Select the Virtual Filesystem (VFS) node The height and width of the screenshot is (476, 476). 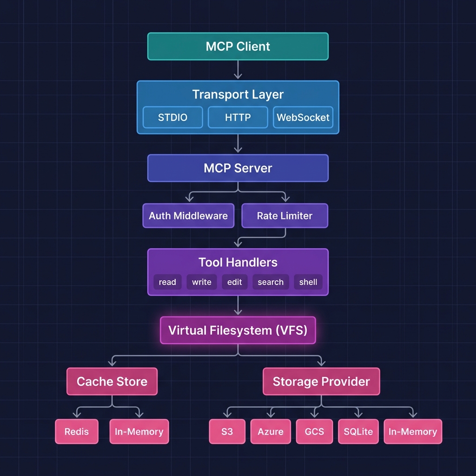point(238,331)
